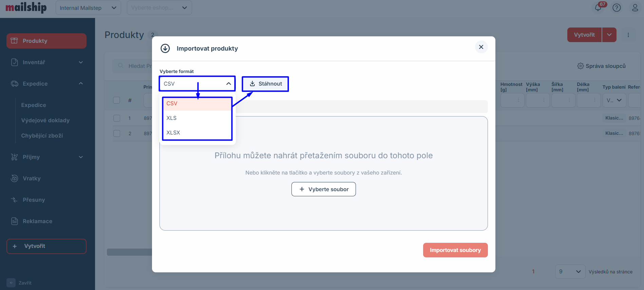Select XLSX format option
This screenshot has width=644, height=290.
[x=173, y=132]
